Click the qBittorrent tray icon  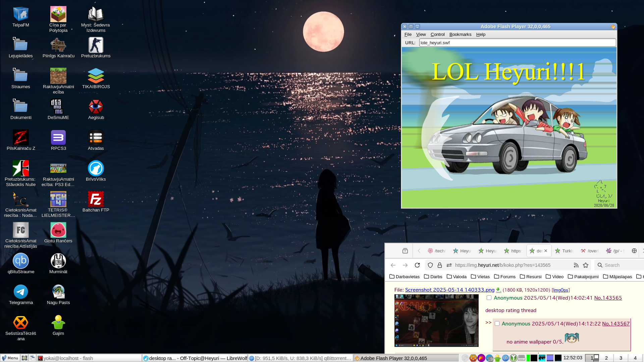pyautogui.click(x=505, y=358)
